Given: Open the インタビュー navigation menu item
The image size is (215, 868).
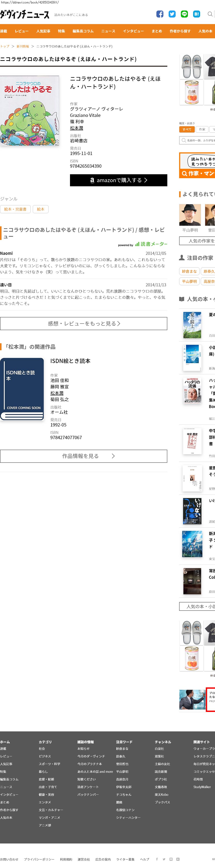Looking at the screenshot, I should point(133,31).
